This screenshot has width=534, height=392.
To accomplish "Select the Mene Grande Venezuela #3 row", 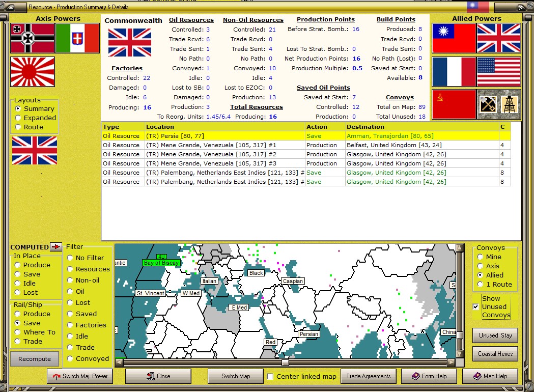I will pos(306,163).
